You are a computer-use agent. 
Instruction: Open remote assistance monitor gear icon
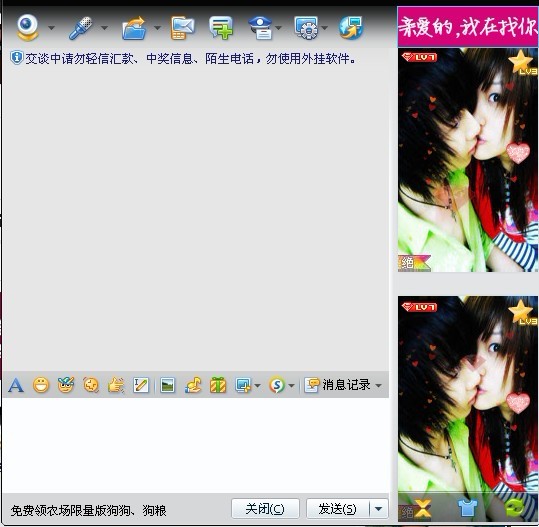point(306,28)
